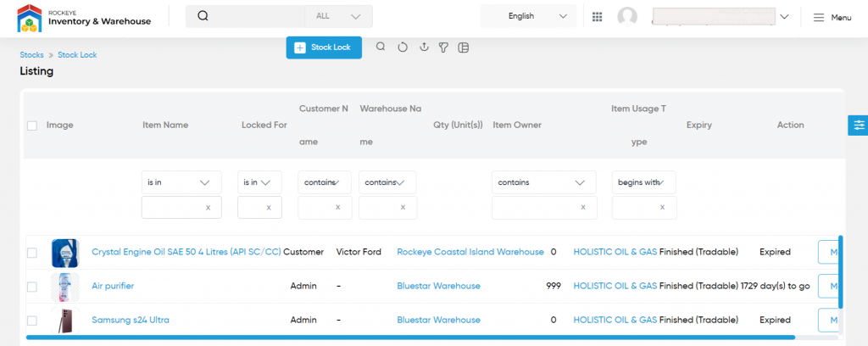Tick the checkbox for the Samsung s24 Ultra row
The width and height of the screenshot is (868, 346).
tap(32, 321)
